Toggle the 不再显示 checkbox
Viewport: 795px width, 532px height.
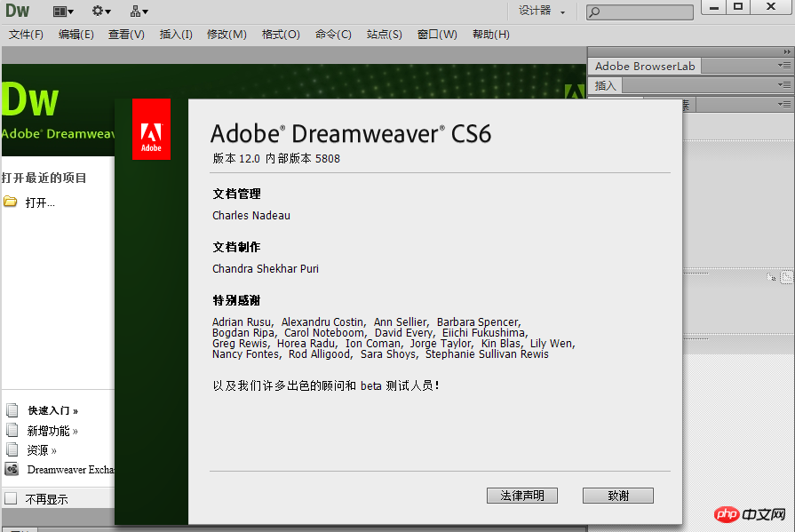pyautogui.click(x=11, y=498)
